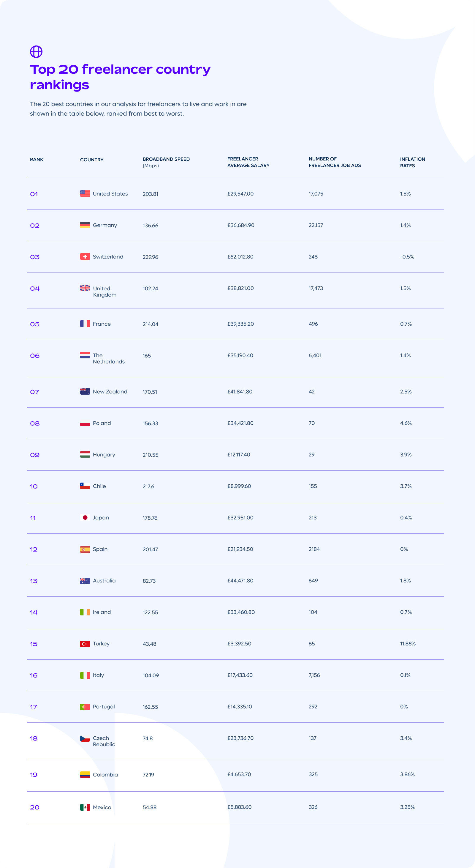475x868 pixels.
Task: Click the Japan flag icon
Action: coord(85,517)
